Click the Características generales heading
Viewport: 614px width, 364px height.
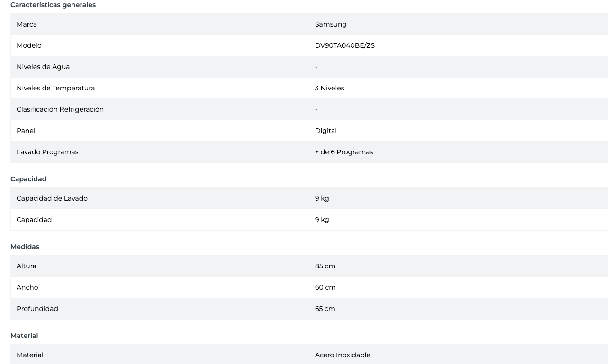pyautogui.click(x=53, y=5)
